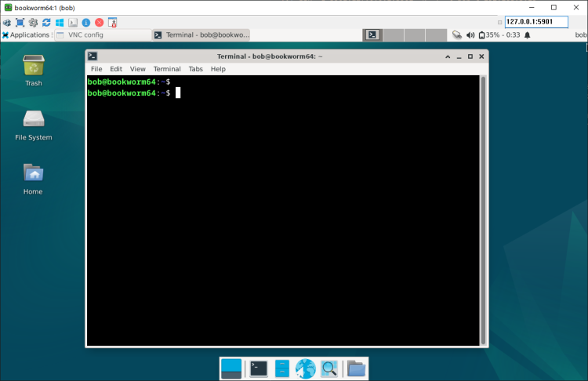
Task: Open the View menu in Terminal
Action: click(x=138, y=69)
